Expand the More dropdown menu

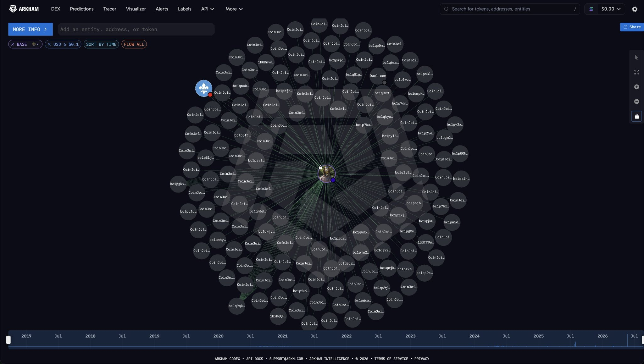pos(234,9)
